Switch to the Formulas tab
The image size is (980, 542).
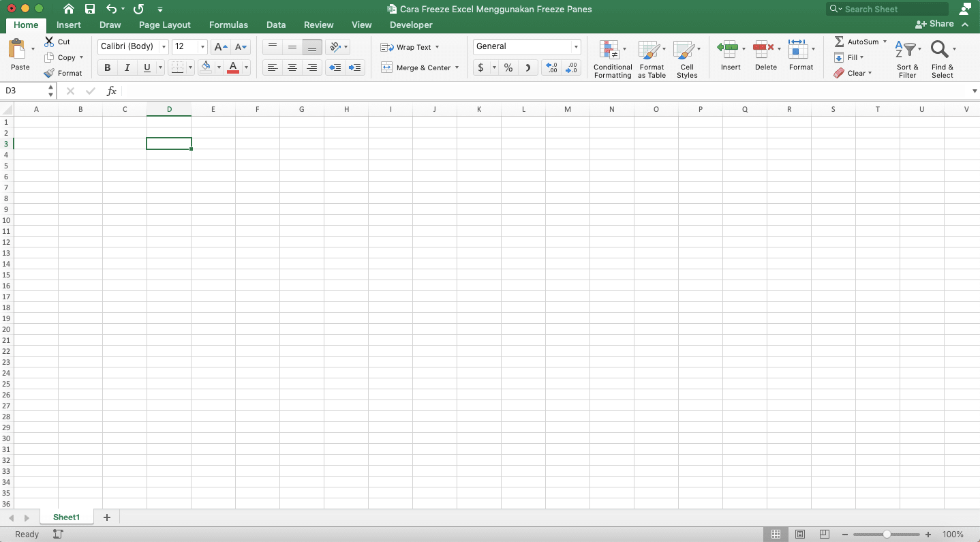228,25
